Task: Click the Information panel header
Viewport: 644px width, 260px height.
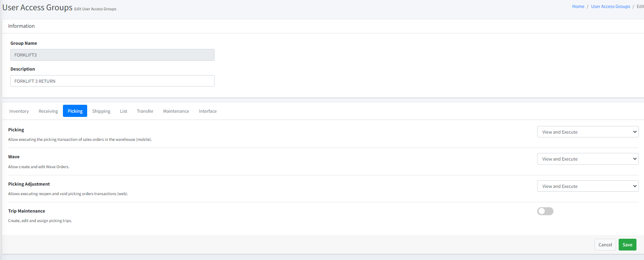Action: [22, 26]
